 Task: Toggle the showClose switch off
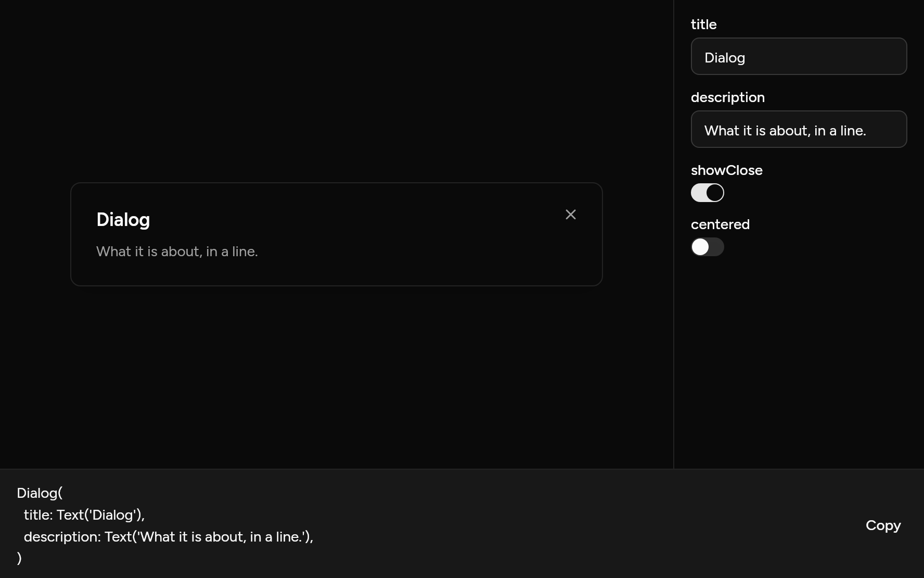click(707, 193)
